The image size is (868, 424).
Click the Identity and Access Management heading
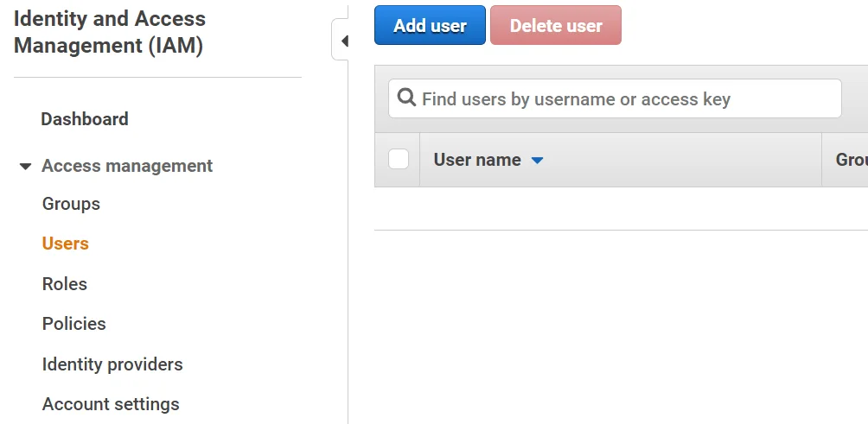[110, 32]
